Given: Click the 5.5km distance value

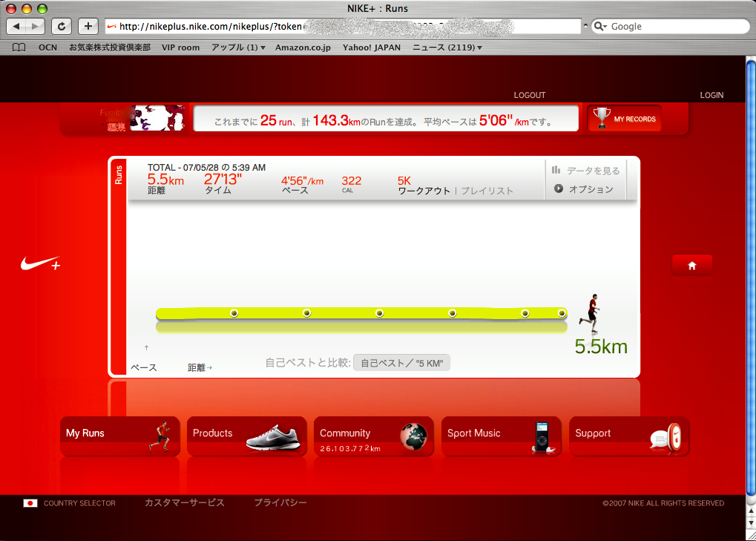Looking at the screenshot, I should [165, 180].
